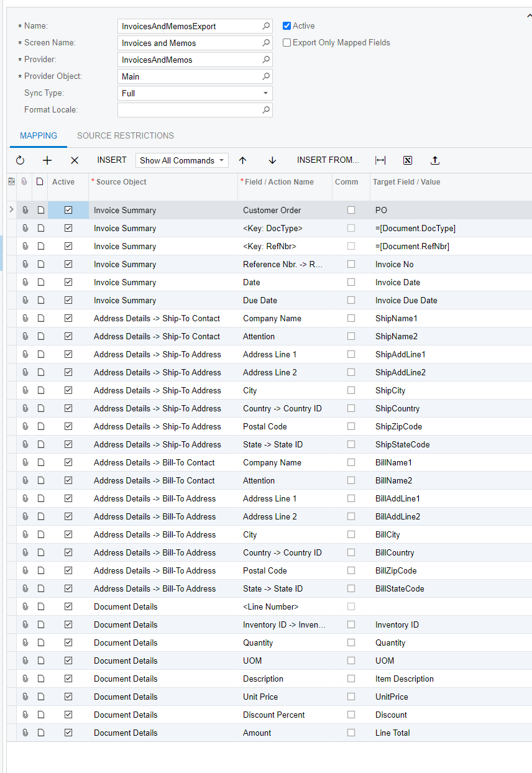Click the attachment icon on Customer Order row
The width and height of the screenshot is (532, 773).
(25, 210)
